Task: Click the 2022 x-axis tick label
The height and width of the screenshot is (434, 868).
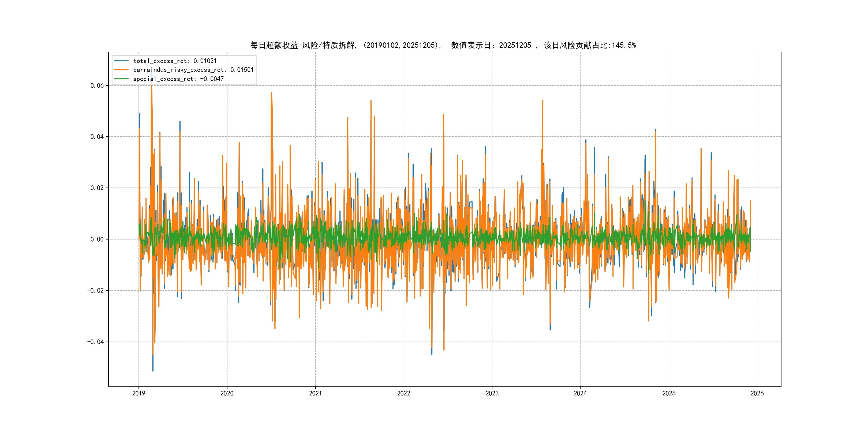Action: coord(404,393)
